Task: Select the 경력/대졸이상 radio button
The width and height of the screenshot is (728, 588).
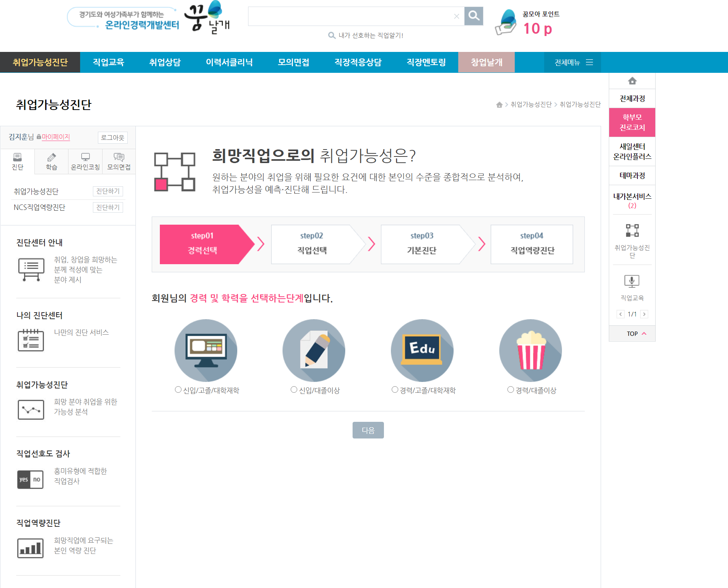Action: (510, 390)
